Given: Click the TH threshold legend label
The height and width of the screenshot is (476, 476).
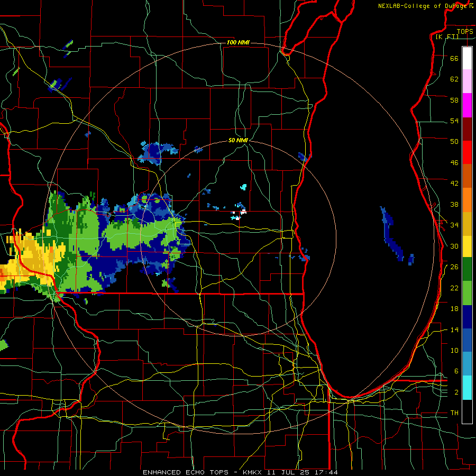Looking at the screenshot, I should 454,413.
